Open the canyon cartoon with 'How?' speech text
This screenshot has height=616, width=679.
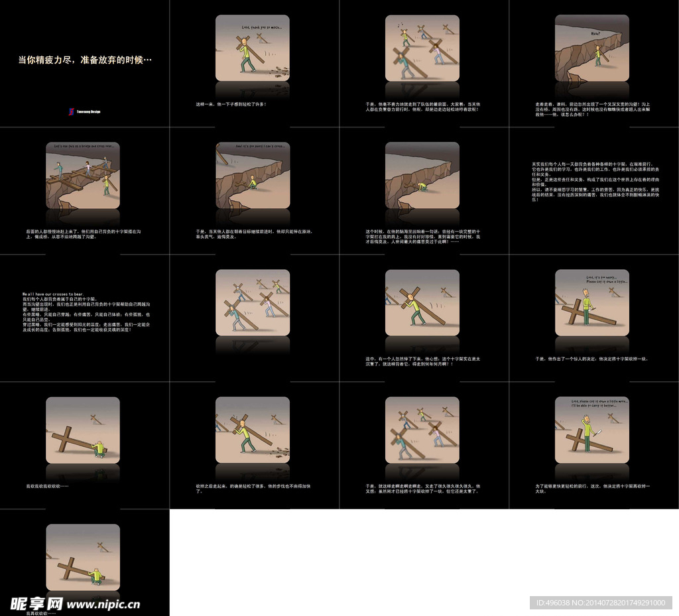coord(591,48)
